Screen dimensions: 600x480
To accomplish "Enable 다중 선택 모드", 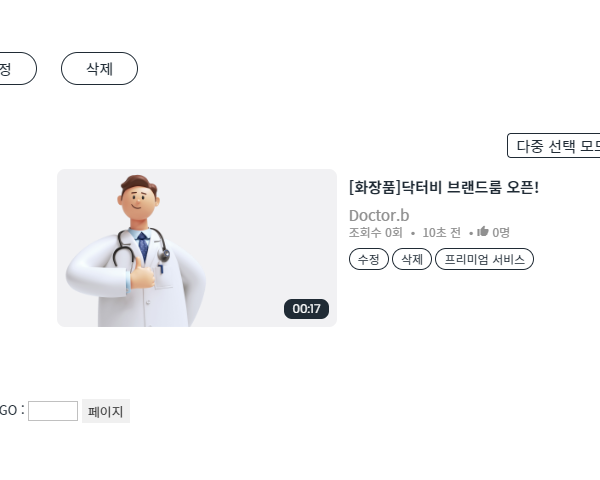I will 554,145.
